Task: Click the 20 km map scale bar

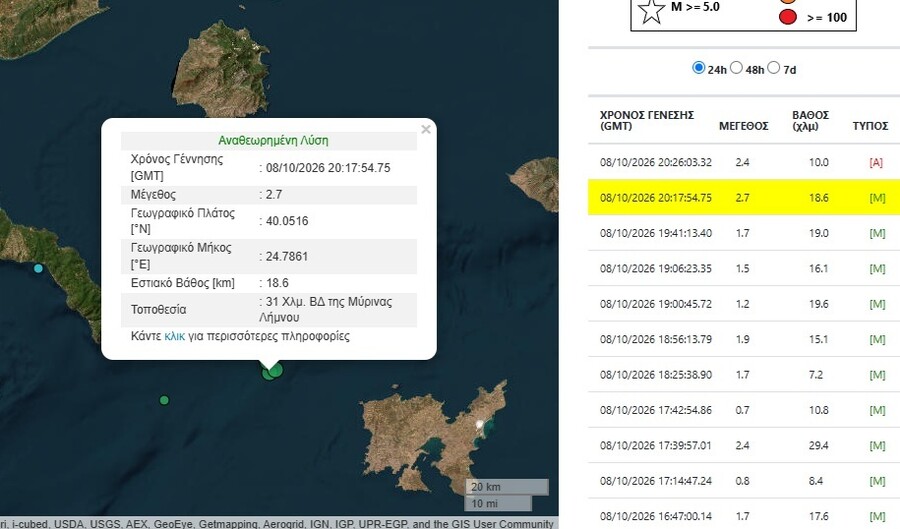Action: [507, 487]
